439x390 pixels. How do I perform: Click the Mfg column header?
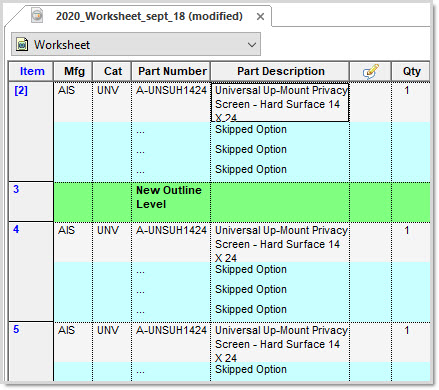(x=73, y=71)
